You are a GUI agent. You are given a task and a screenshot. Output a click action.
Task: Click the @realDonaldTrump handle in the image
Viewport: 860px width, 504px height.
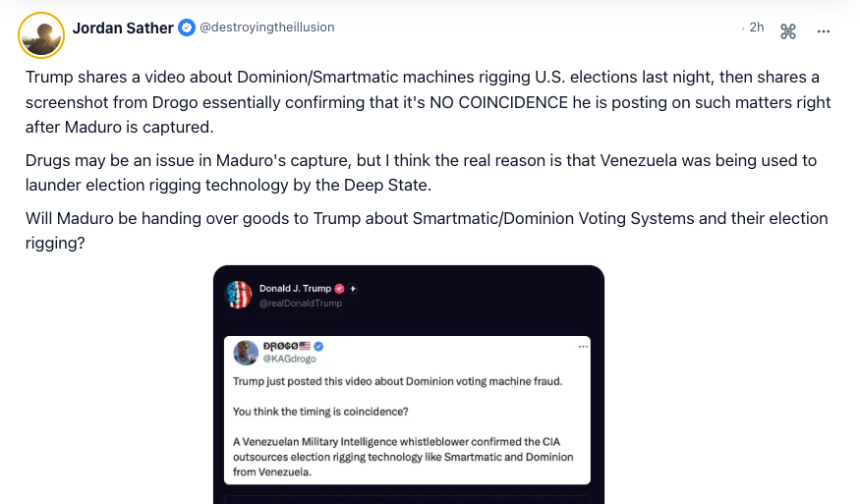coord(301,304)
